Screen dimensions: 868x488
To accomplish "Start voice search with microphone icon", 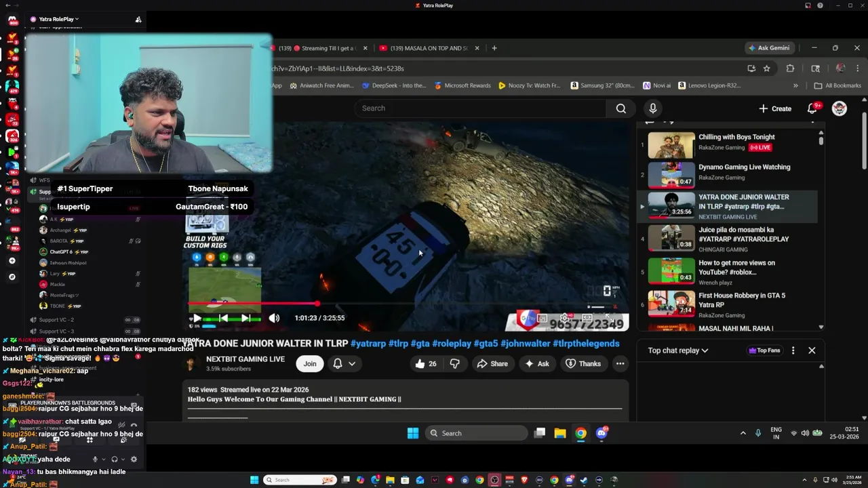I will pos(653,108).
